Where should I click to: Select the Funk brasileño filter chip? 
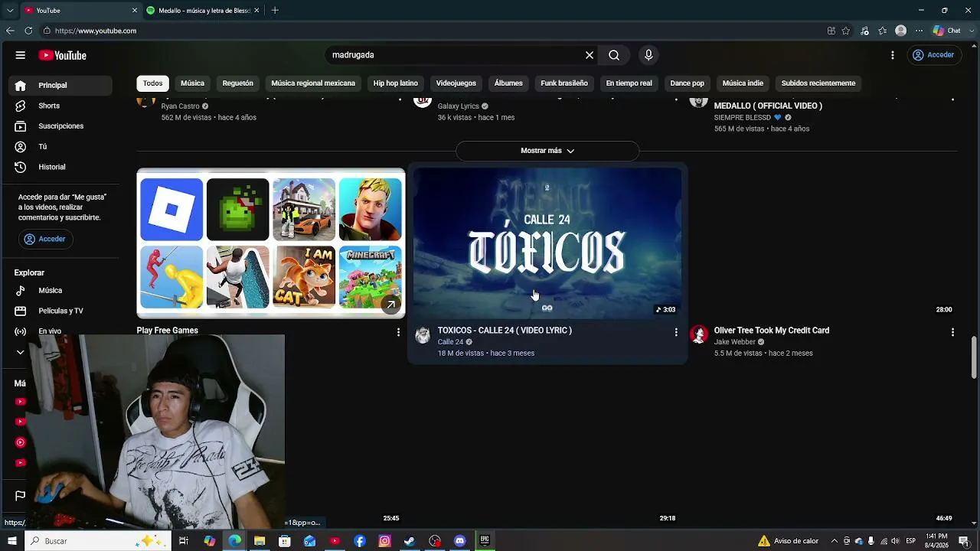pos(564,83)
